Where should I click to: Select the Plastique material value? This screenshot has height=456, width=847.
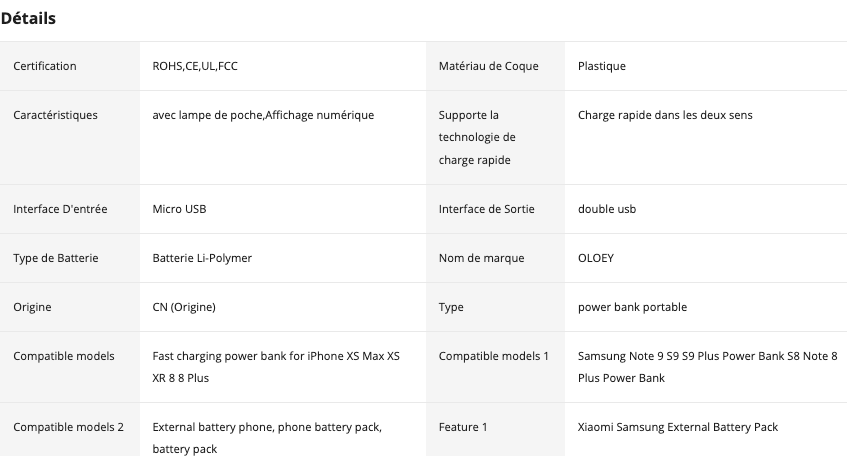pos(602,66)
